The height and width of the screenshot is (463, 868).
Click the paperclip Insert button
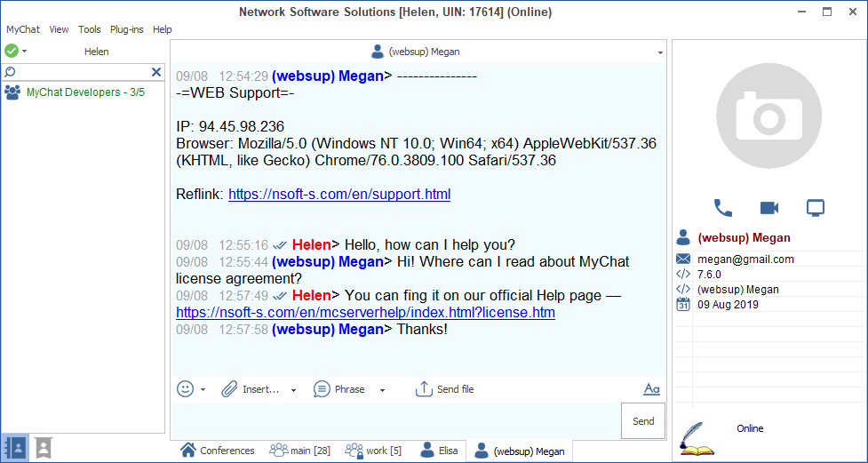(x=251, y=389)
